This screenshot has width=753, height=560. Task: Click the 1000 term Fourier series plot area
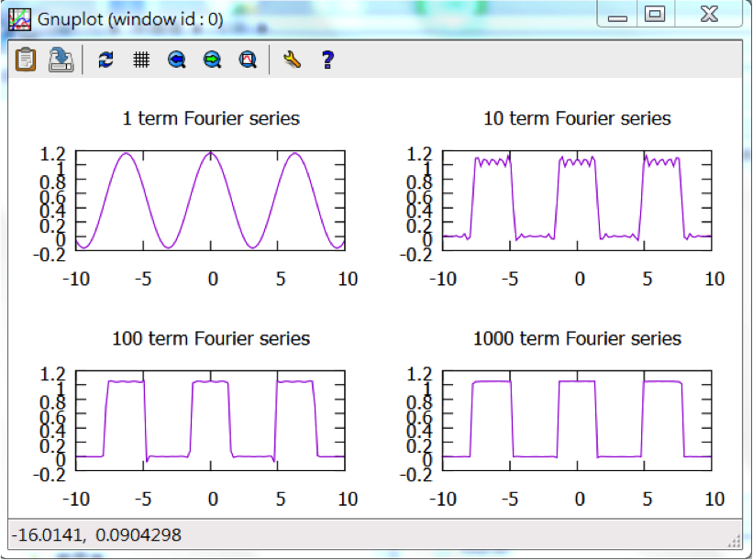pyautogui.click(x=577, y=421)
